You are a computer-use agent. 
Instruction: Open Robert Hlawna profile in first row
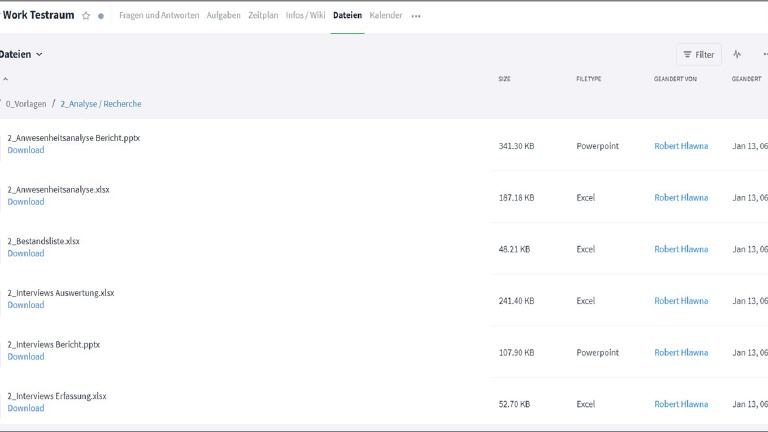[681, 146]
